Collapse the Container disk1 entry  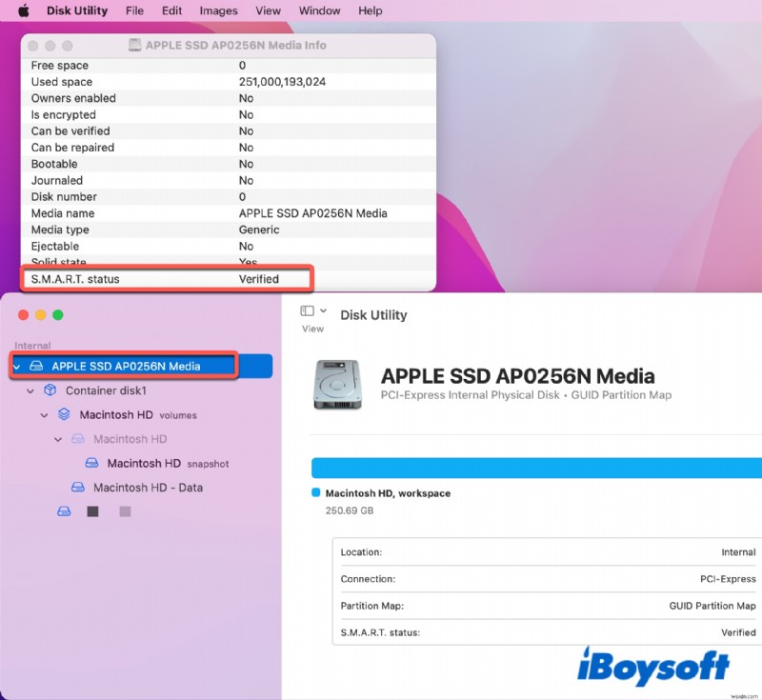30,390
